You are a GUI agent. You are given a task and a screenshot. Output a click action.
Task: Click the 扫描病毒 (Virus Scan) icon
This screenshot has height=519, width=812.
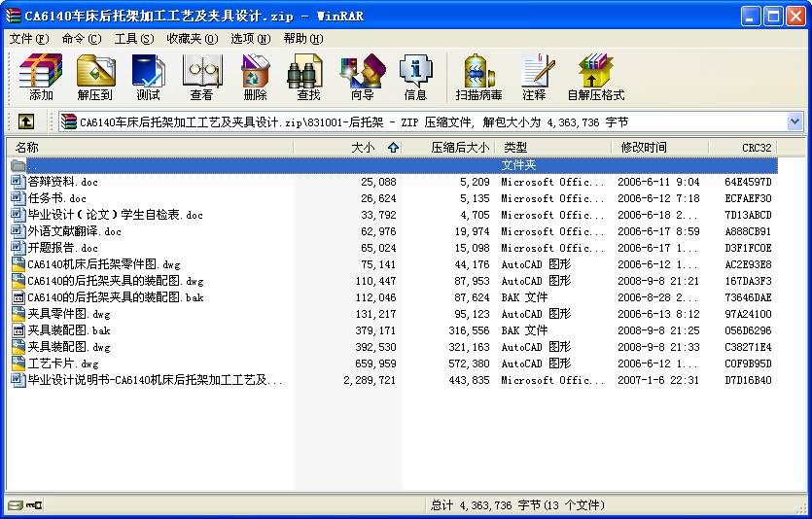point(479,77)
